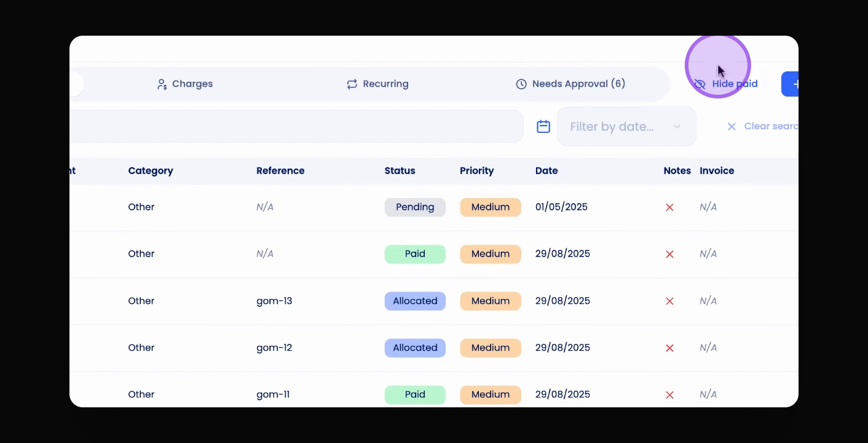
Task: Open the Charges tab
Action: (185, 84)
